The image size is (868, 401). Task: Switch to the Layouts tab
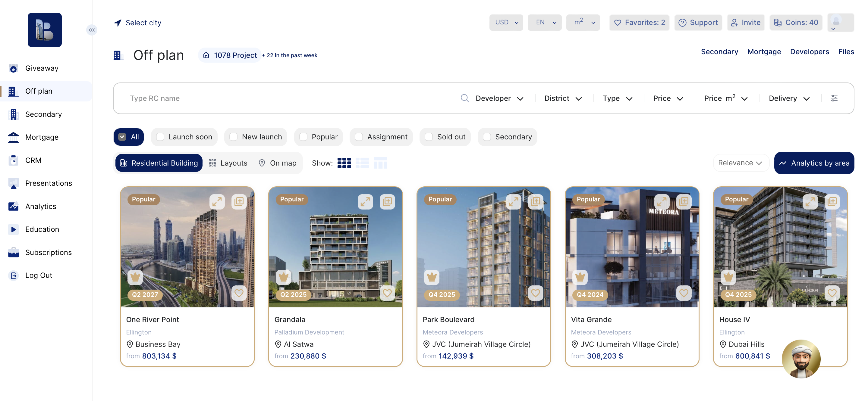[228, 163]
